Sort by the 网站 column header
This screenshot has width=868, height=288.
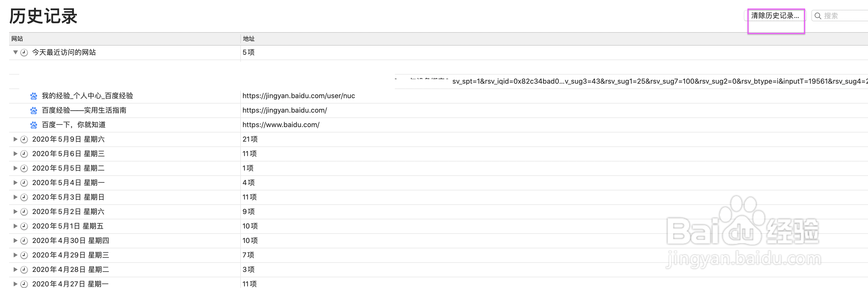click(17, 39)
